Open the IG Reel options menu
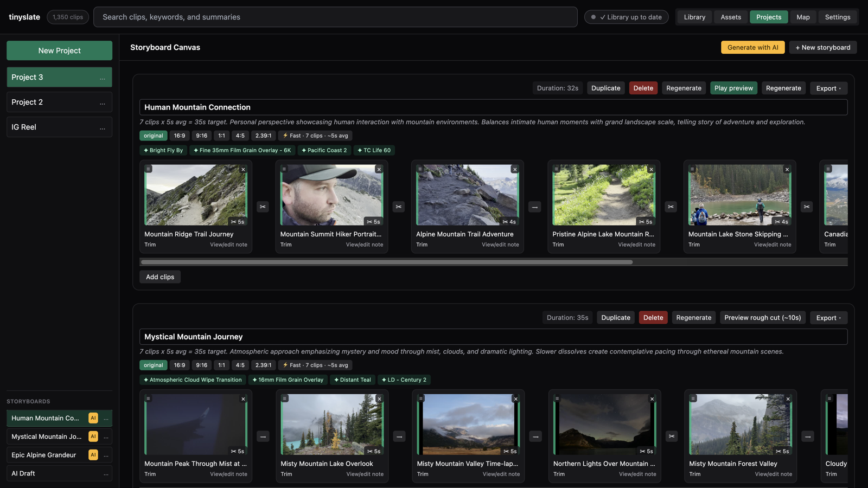Screen dimensions: 868x488 pyautogui.click(x=103, y=127)
